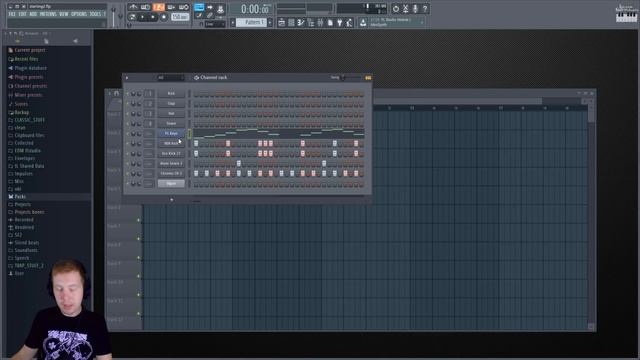Toggle the wait-for-input recording icon
The width and height of the screenshot is (640, 360).
pos(146,7)
